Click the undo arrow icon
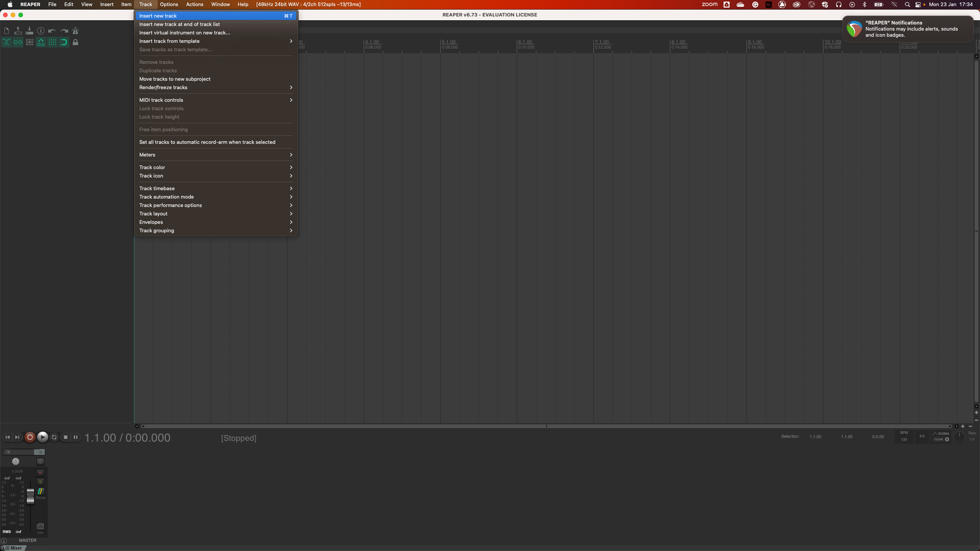The width and height of the screenshot is (980, 551). point(52,31)
